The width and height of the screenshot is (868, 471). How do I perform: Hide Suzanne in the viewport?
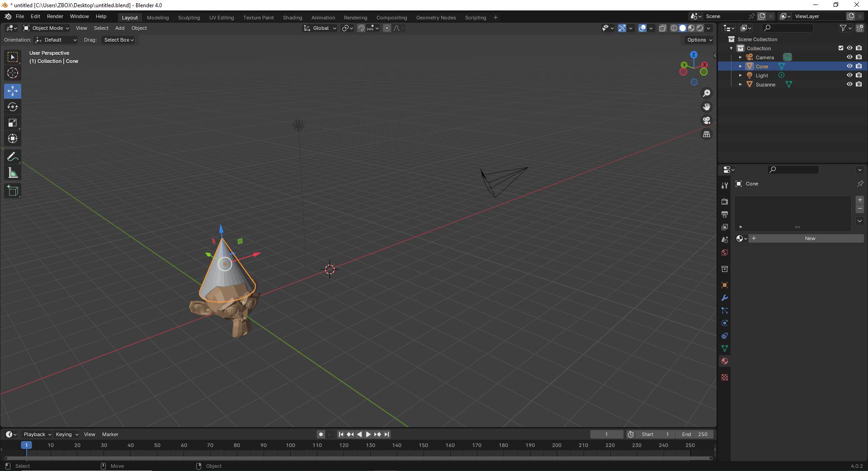point(849,84)
